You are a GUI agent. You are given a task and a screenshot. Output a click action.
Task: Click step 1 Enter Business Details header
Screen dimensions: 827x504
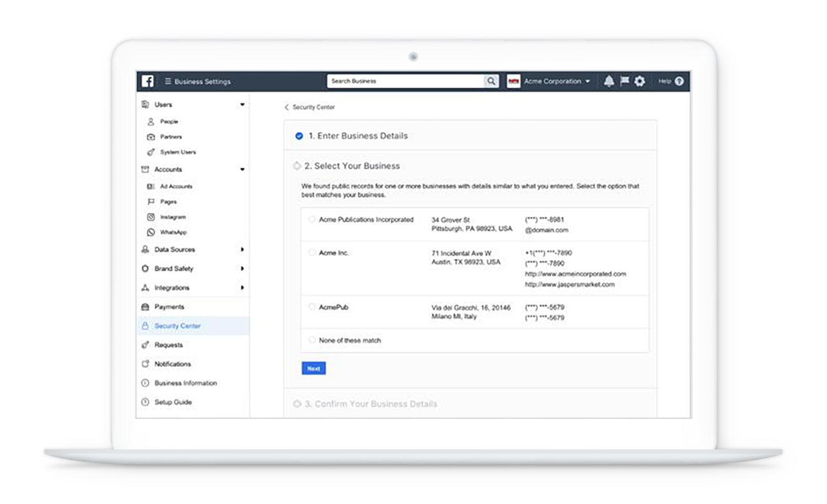(470, 136)
